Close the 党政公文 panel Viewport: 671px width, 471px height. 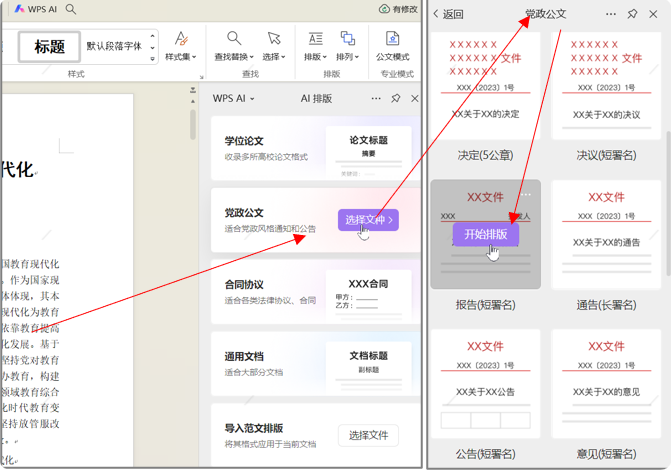653,14
